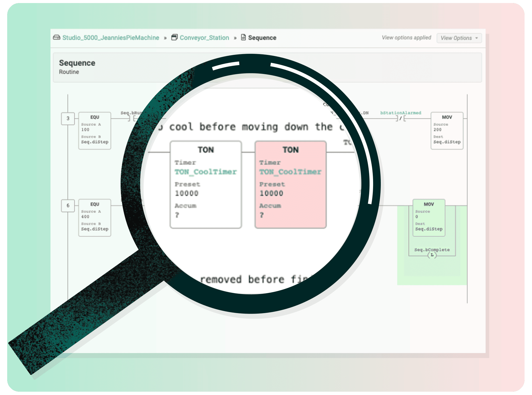
Task: Expand the chevron after Conveyor_Station
Action: click(235, 38)
